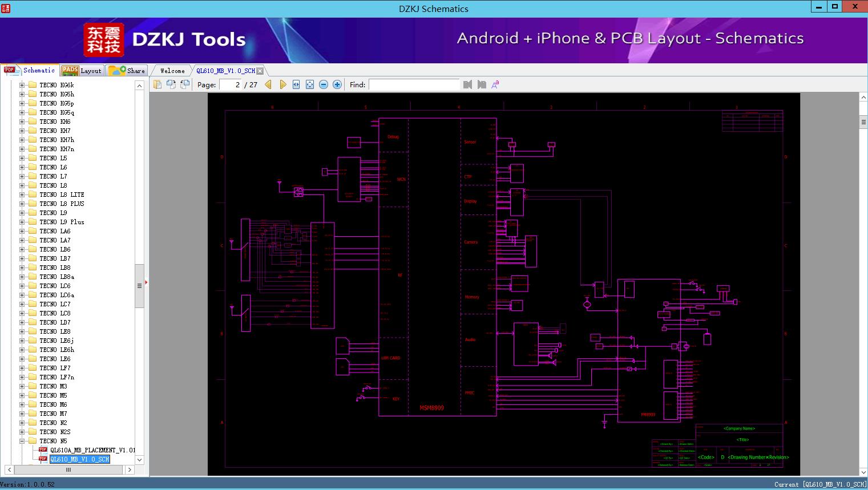The height and width of the screenshot is (490, 868).
Task: Click the find previous match icon
Action: tap(468, 84)
